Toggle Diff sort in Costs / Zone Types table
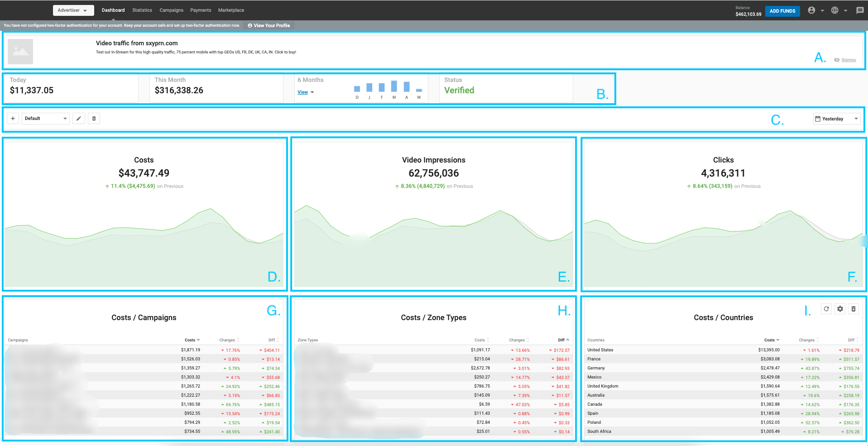868x446 pixels. tap(563, 340)
